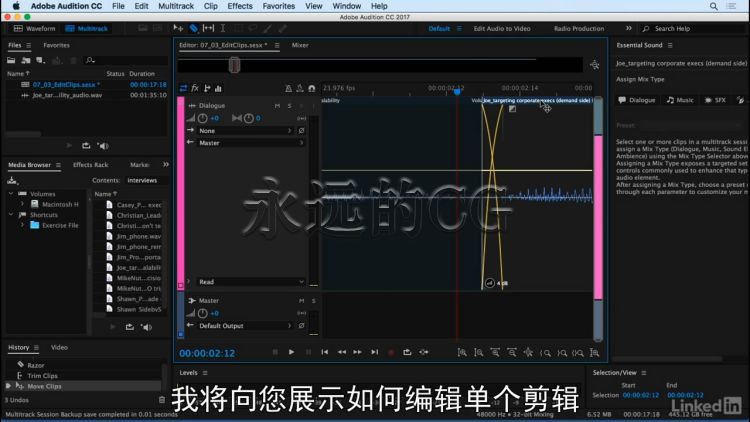Open the Read automation mode dropdown
Viewport: 750px width, 422px height.
(251, 282)
